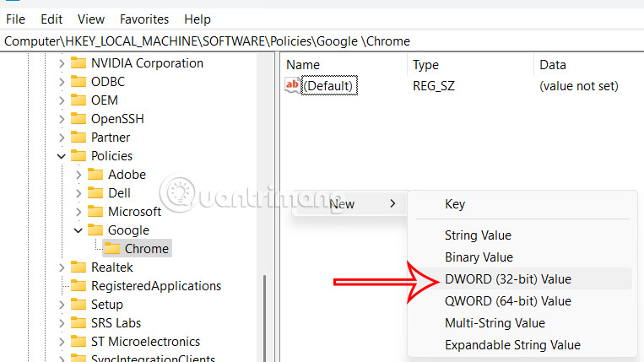
Task: Click the Policies folder icon
Action: tap(78, 155)
